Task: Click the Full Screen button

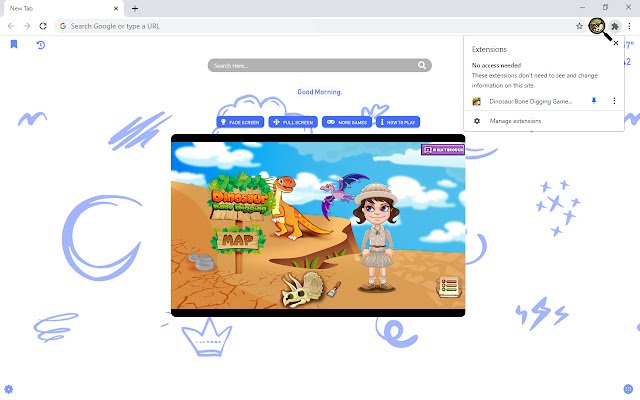Action: pos(293,122)
